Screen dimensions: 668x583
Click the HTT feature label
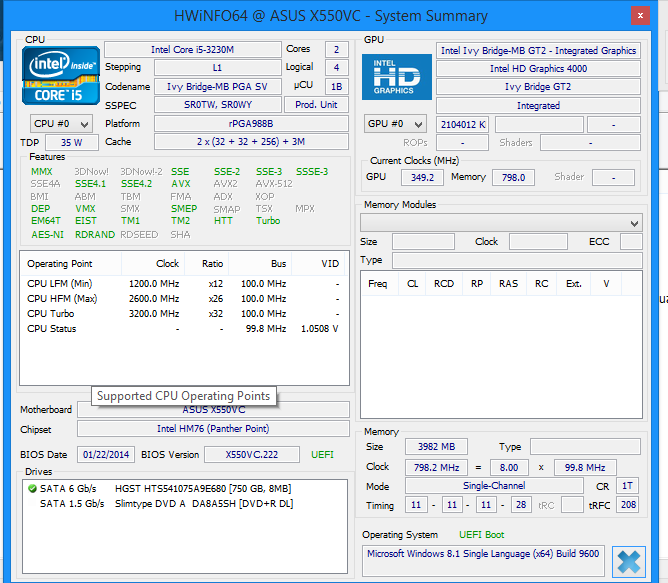pos(223,221)
